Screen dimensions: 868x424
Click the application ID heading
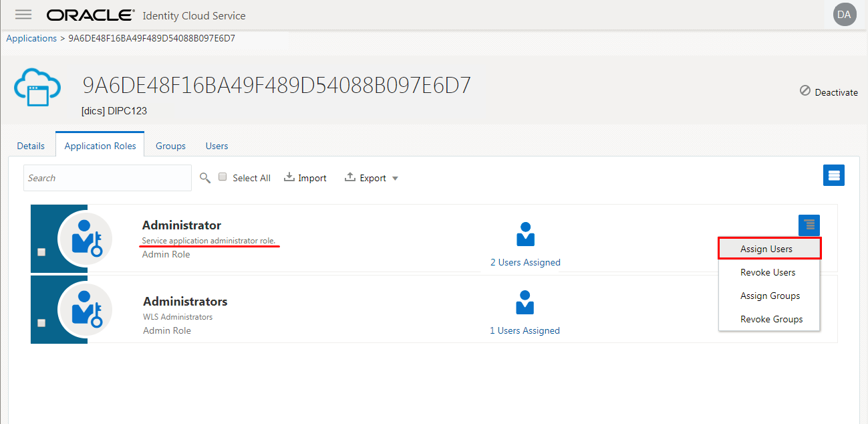[277, 86]
